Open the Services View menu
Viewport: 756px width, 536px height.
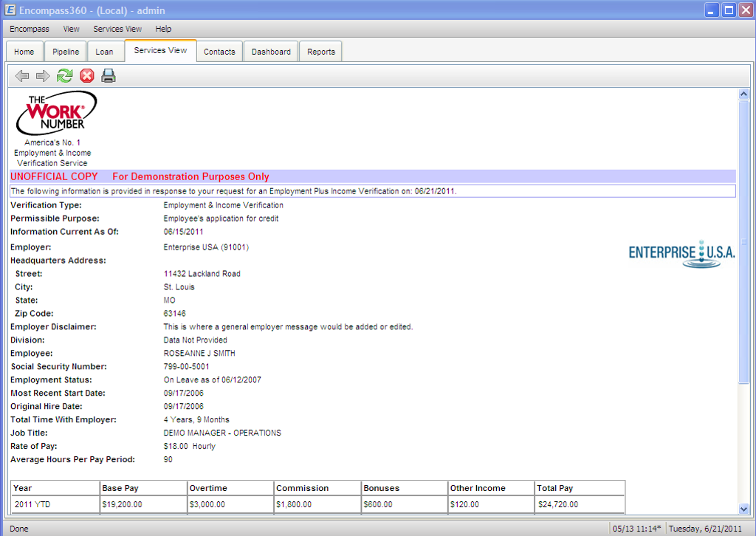(117, 29)
